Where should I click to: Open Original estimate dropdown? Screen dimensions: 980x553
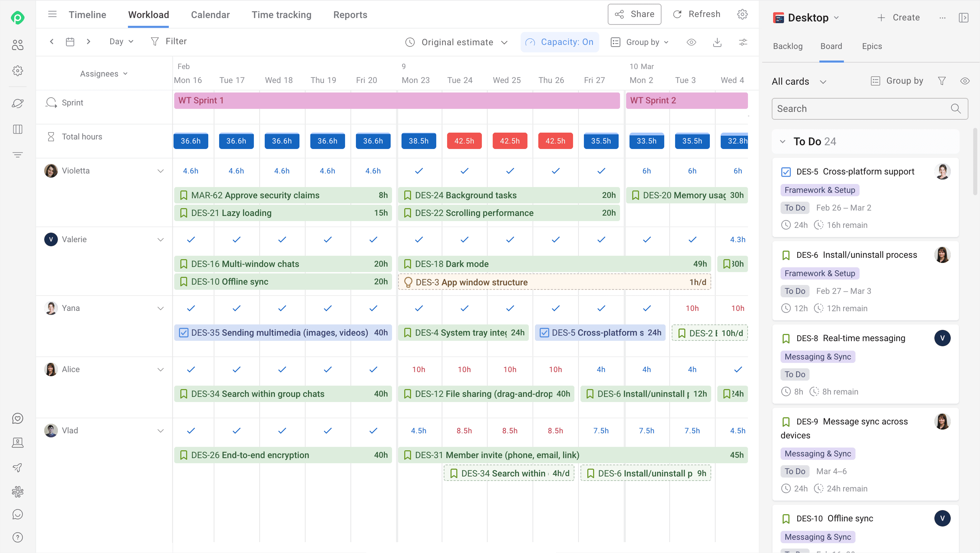(x=457, y=42)
